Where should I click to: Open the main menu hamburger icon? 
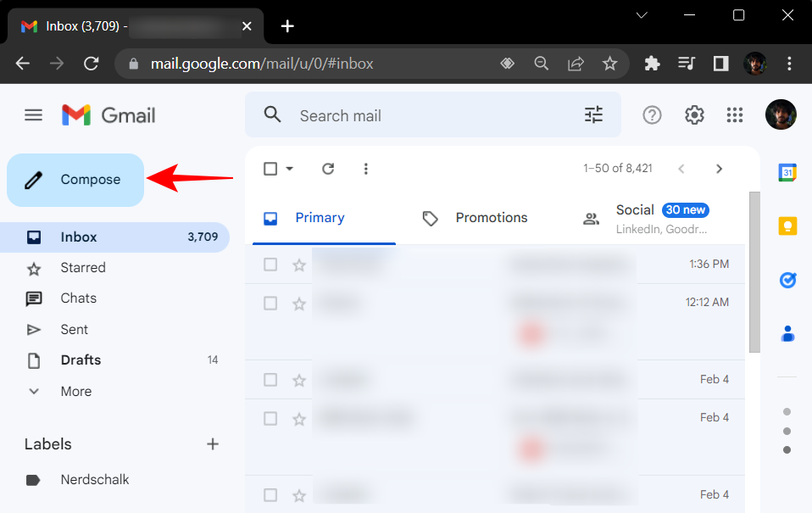coord(33,115)
